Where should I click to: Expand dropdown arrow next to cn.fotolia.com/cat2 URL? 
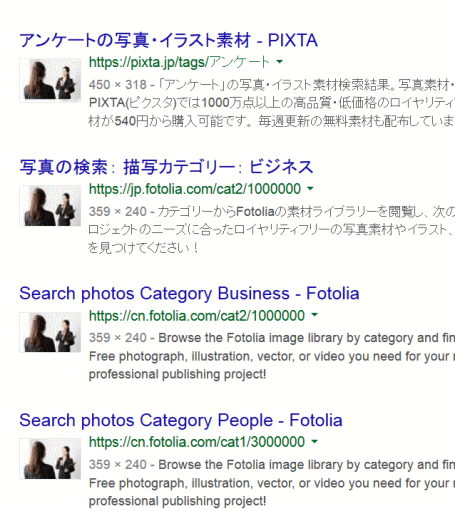[x=314, y=315]
